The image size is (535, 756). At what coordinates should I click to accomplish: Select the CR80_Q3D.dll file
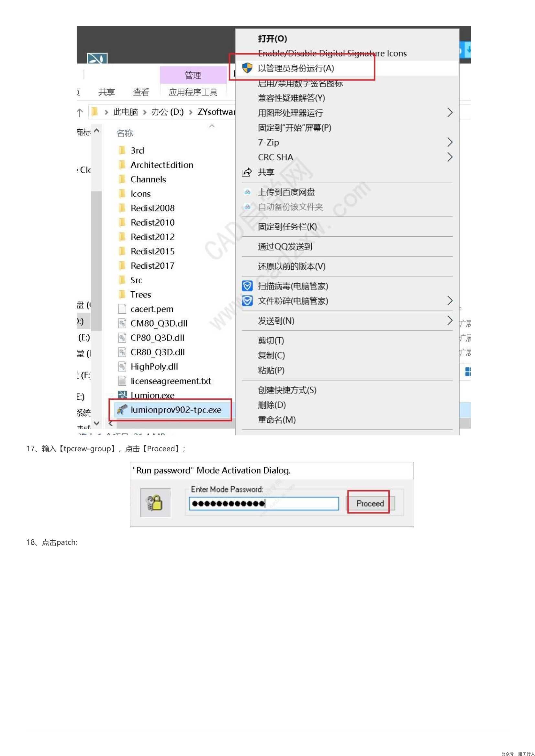[158, 352]
